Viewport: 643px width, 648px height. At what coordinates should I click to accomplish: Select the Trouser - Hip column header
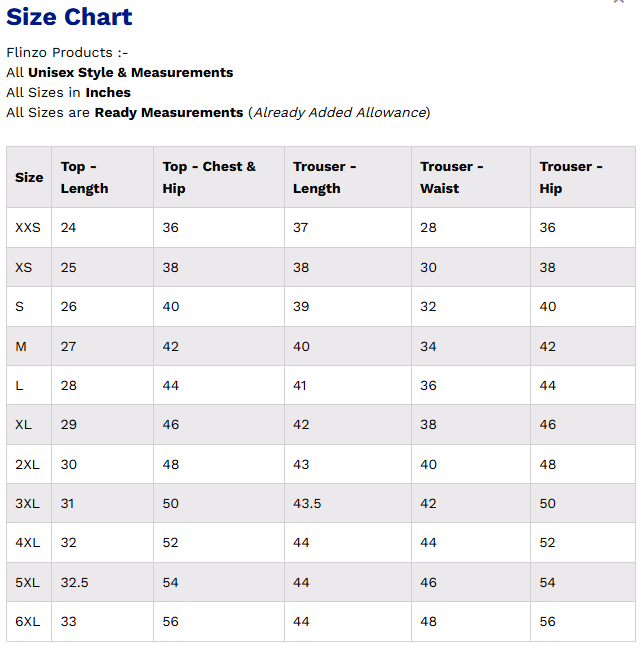click(x=570, y=177)
